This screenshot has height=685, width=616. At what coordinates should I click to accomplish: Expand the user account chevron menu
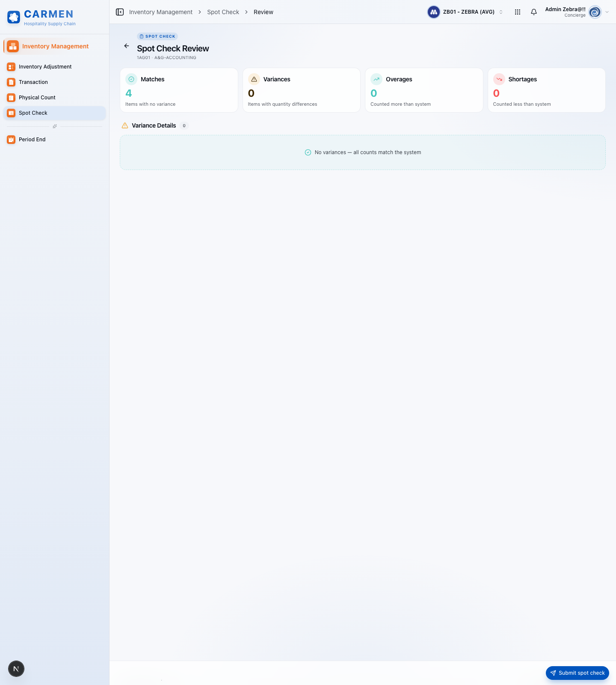[x=607, y=12]
